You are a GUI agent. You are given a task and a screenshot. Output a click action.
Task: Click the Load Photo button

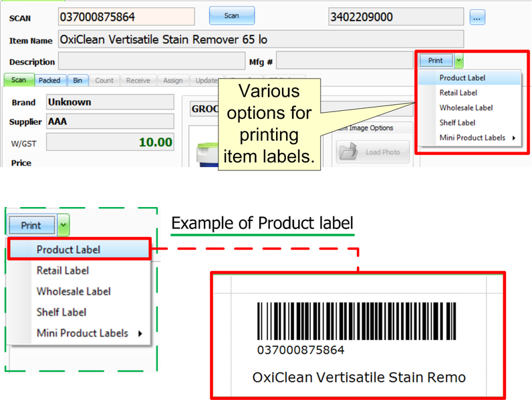[373, 152]
